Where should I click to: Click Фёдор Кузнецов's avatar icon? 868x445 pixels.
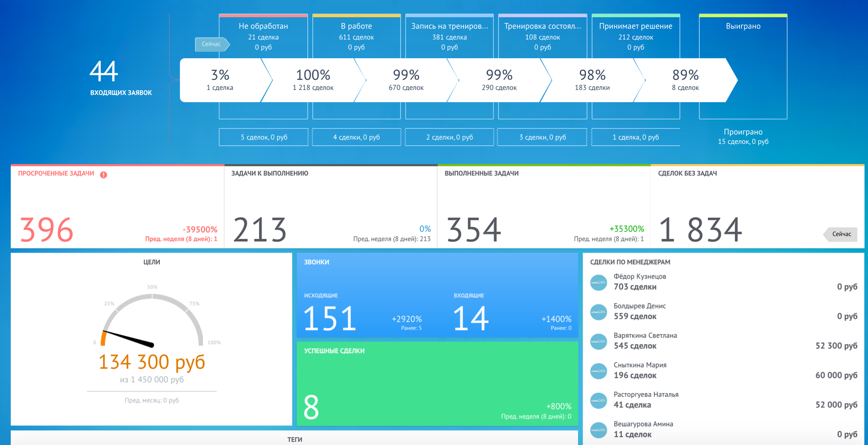[x=598, y=283]
